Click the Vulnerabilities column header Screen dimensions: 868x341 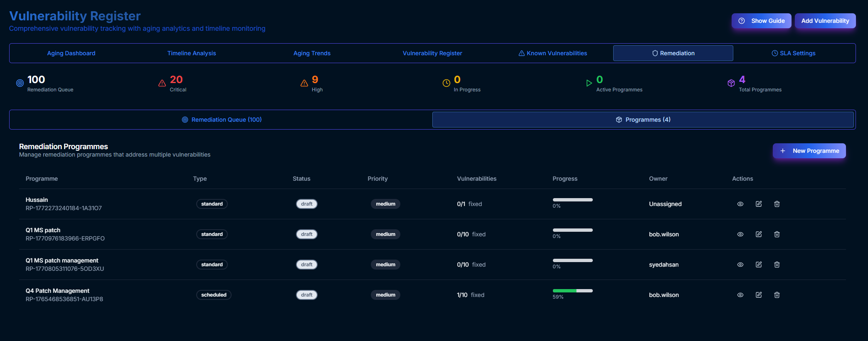pos(476,179)
